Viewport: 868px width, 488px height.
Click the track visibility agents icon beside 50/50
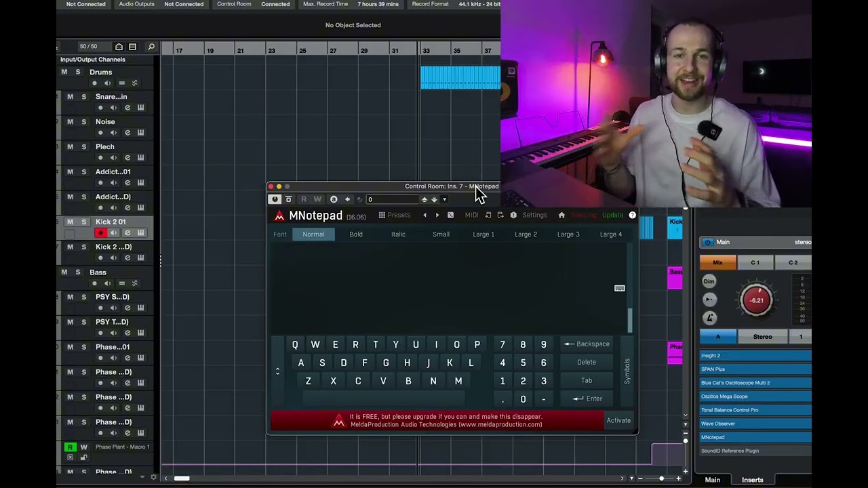tap(119, 47)
